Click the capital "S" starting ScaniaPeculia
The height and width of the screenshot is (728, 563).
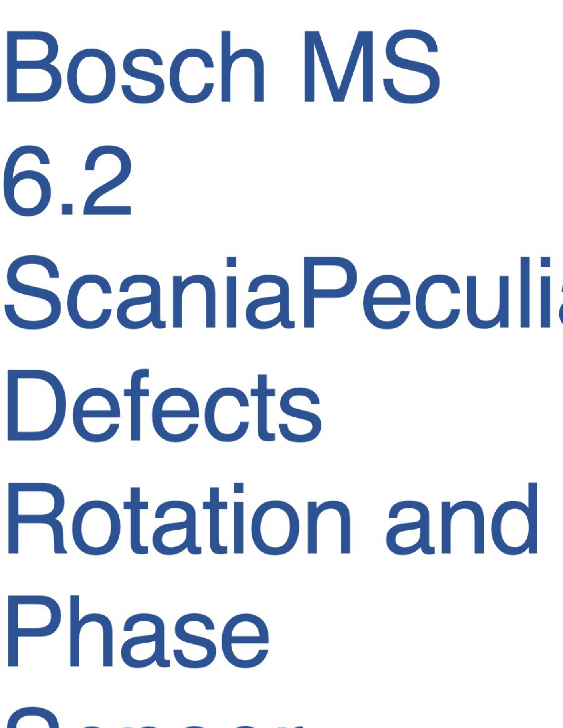pyautogui.click(x=32, y=293)
